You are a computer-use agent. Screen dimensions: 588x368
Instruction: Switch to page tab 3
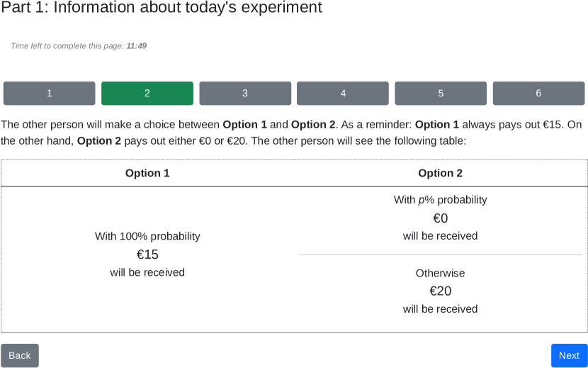point(245,93)
